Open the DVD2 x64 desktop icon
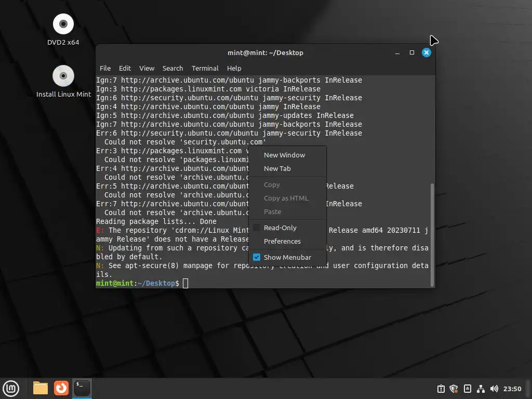The height and width of the screenshot is (399, 532). pyautogui.click(x=63, y=30)
